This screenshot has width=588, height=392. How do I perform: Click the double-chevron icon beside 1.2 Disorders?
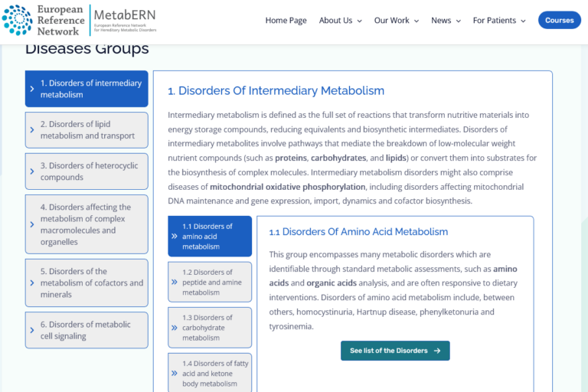click(x=175, y=282)
